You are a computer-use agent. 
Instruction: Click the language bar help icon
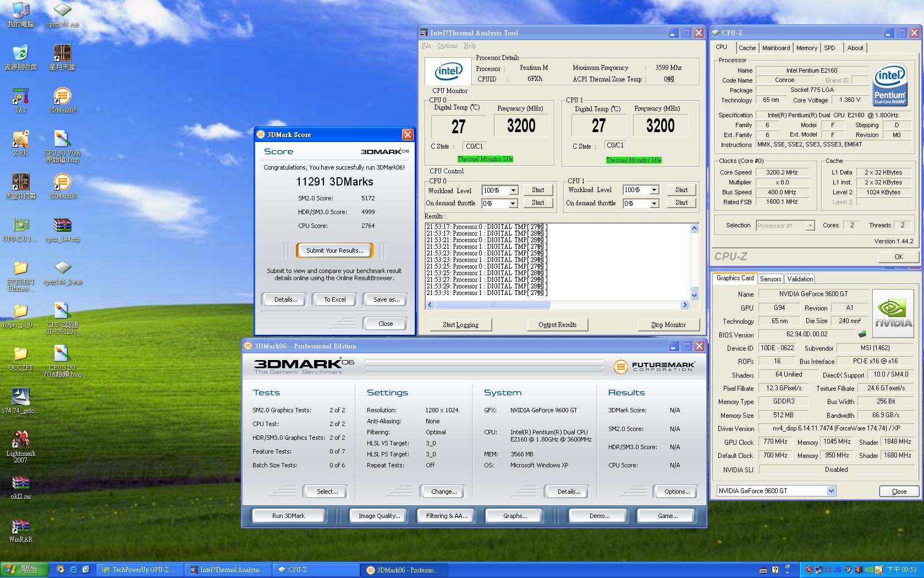775,570
